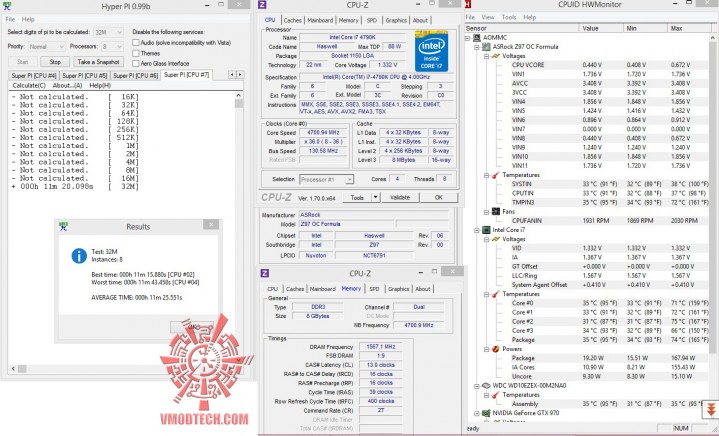Collapse the ASRock Z97 OC Formula node

click(x=477, y=47)
